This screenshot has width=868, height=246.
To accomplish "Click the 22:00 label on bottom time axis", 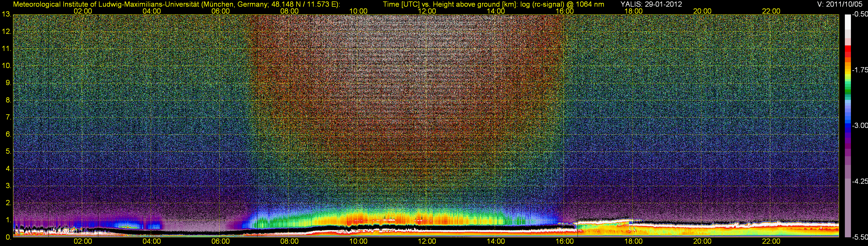I will [771, 242].
